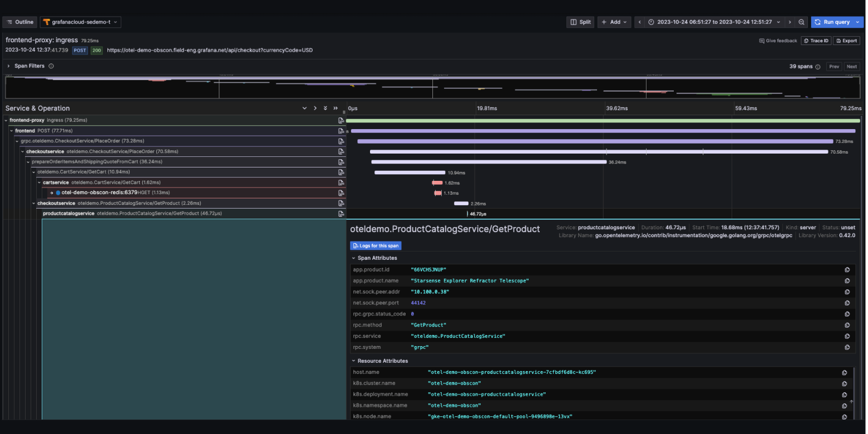The width and height of the screenshot is (868, 434).
Task: Zoom out the time range with magnifier icon
Action: click(801, 22)
